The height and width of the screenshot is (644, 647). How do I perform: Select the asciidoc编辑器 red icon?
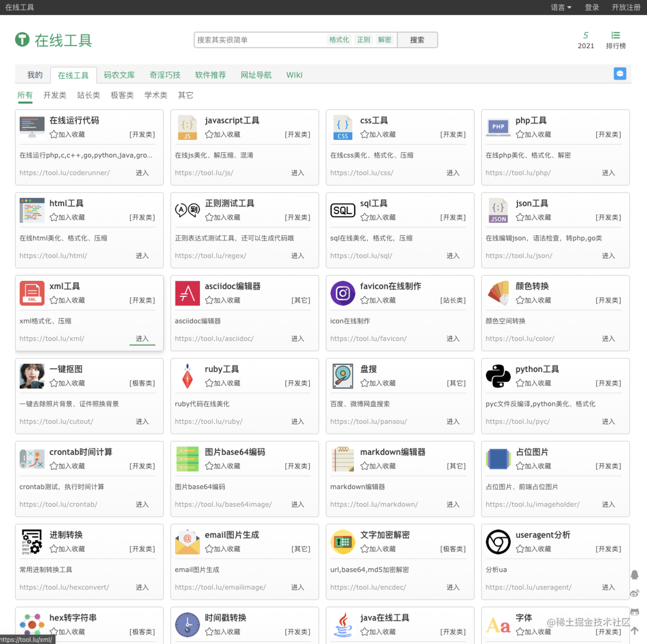[187, 293]
